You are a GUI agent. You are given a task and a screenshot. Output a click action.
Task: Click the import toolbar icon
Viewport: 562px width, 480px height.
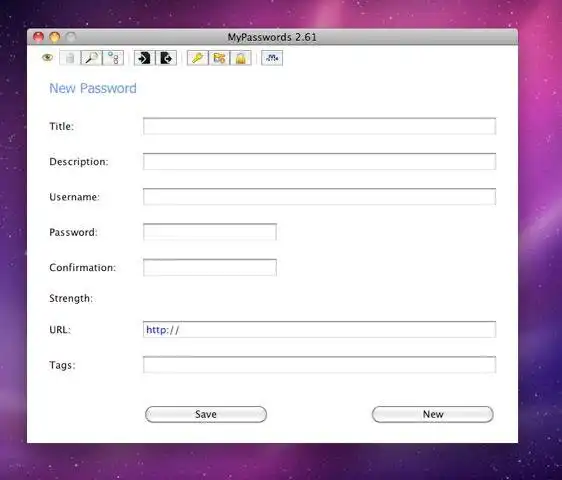click(x=144, y=58)
